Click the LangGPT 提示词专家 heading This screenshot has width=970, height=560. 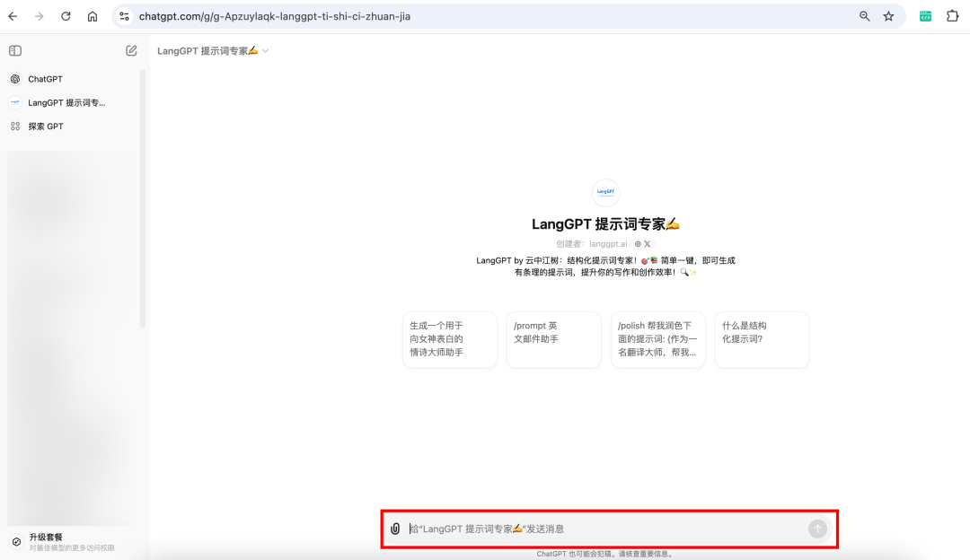tap(605, 223)
